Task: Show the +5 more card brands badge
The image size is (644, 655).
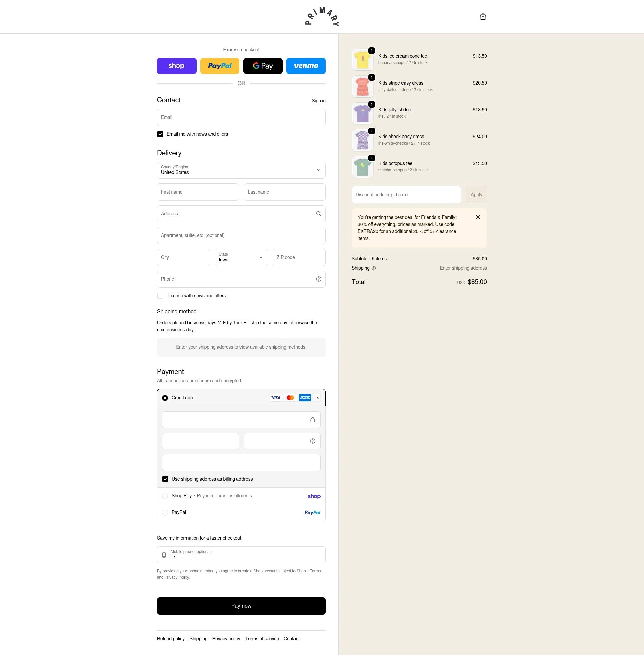Action: tap(317, 398)
